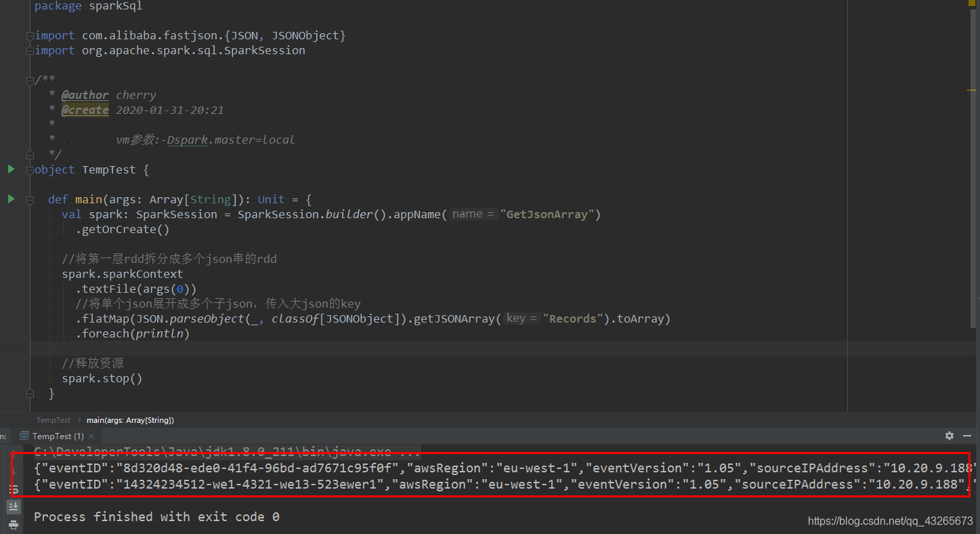Click the main(args: Array[String]) breadcrumb
This screenshot has width=980, height=534.
pyautogui.click(x=130, y=420)
